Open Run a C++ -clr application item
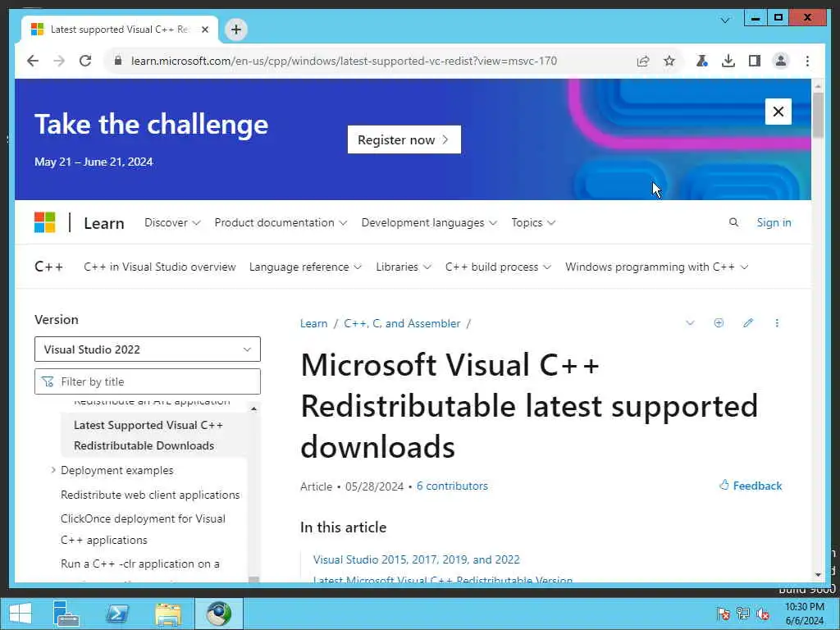 coord(139,564)
